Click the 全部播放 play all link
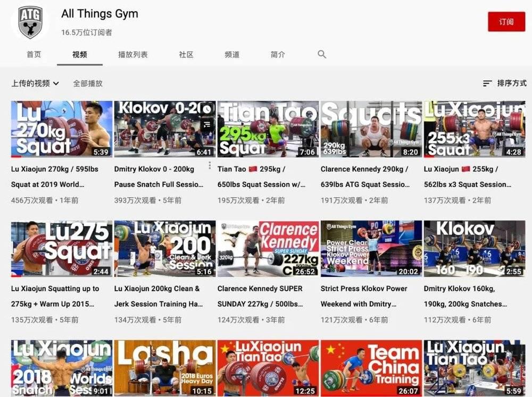Screen dimensions: 532x397 click(x=88, y=83)
